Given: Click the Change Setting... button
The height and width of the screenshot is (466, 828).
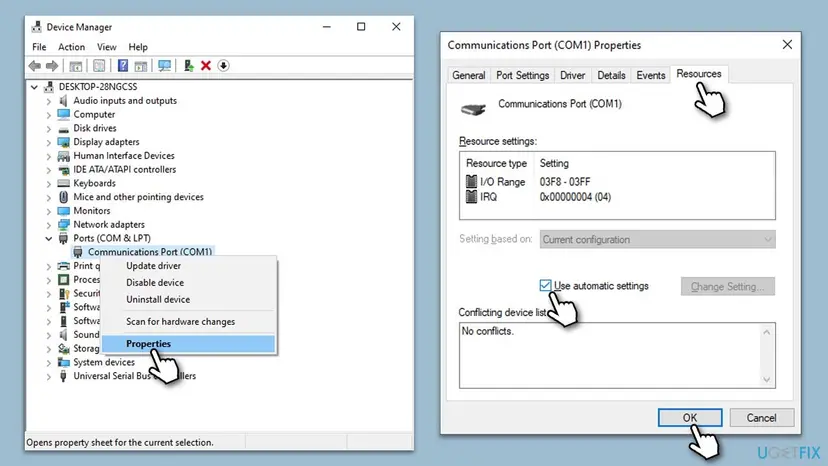Looking at the screenshot, I should [728, 286].
